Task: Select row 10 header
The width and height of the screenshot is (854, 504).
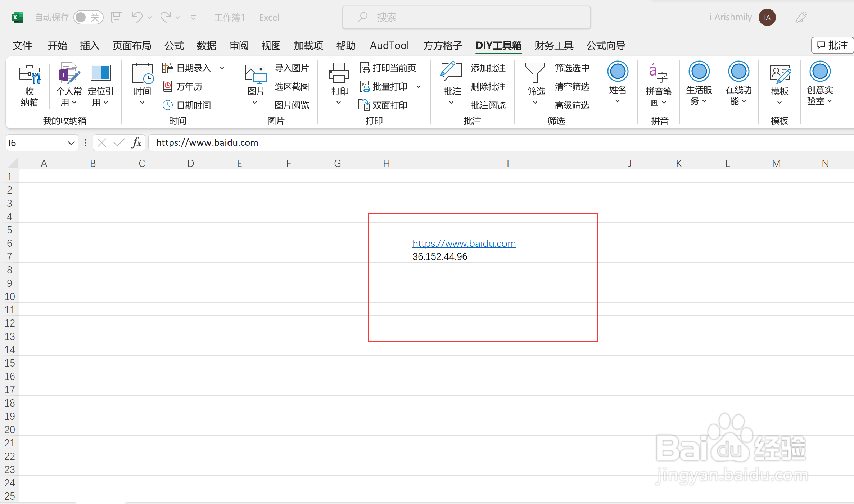Action: (10, 296)
